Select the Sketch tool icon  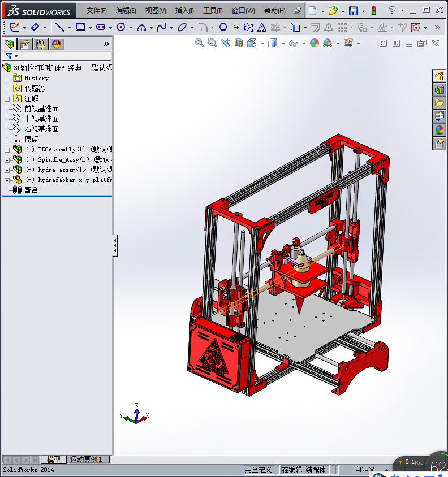(15, 27)
